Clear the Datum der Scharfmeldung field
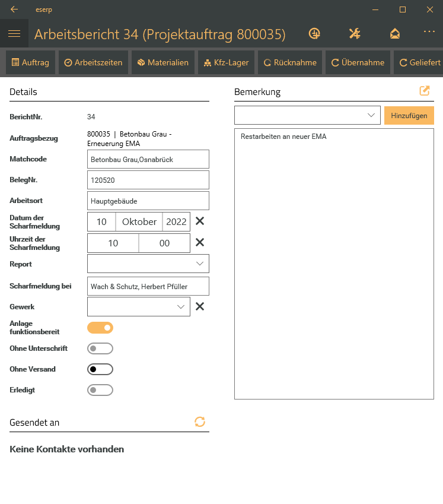Viewport: 443px width, 504px height. pyautogui.click(x=200, y=221)
